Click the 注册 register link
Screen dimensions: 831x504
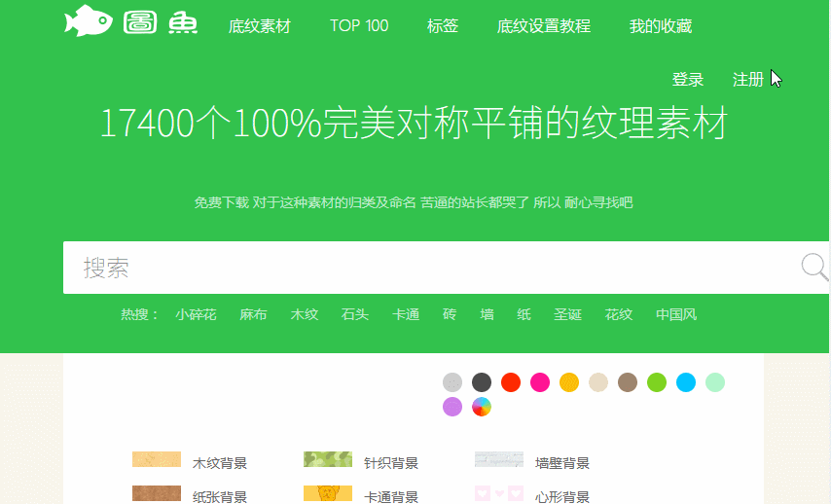click(x=747, y=80)
